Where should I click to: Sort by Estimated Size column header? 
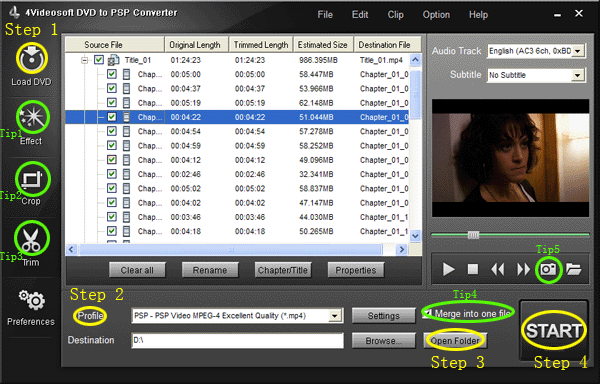pos(323,45)
